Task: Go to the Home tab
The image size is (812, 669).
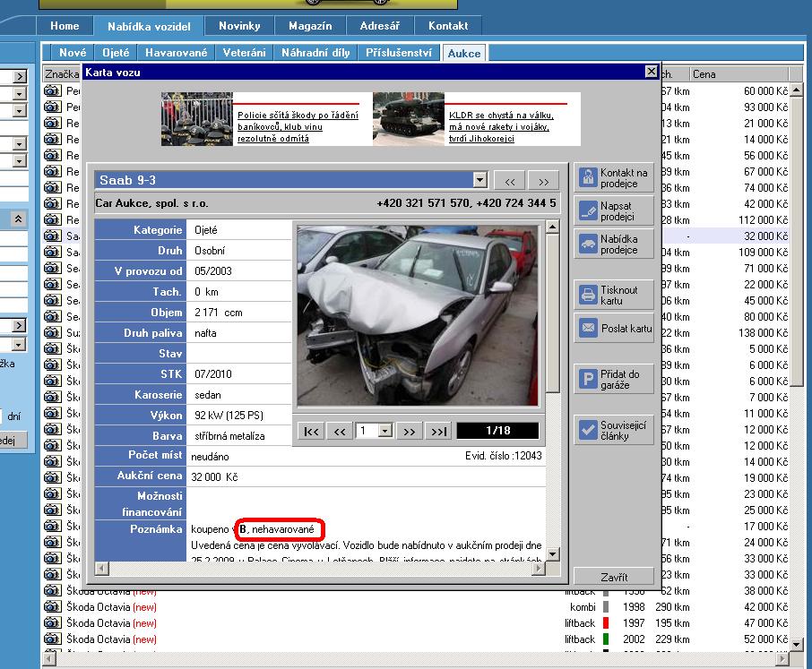Action: [x=65, y=26]
